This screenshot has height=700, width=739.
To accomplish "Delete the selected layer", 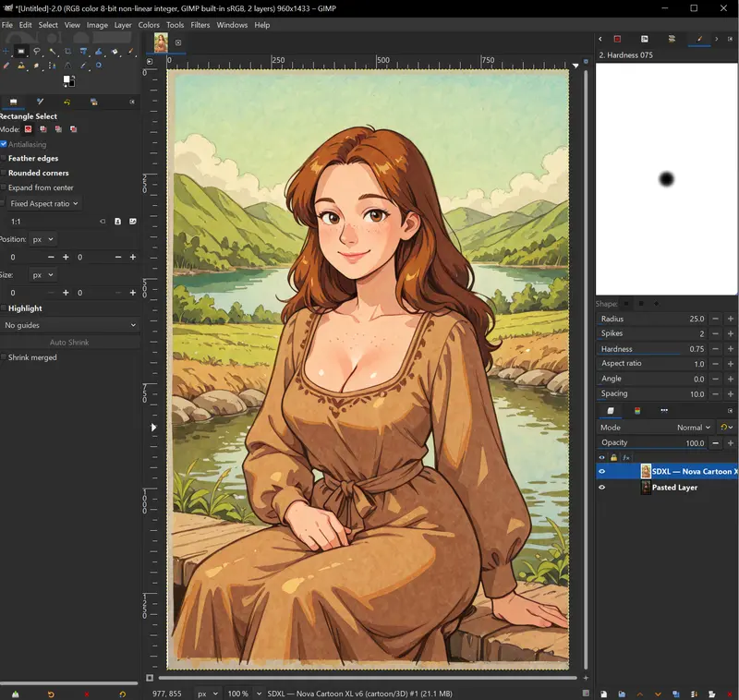I will pos(730,694).
